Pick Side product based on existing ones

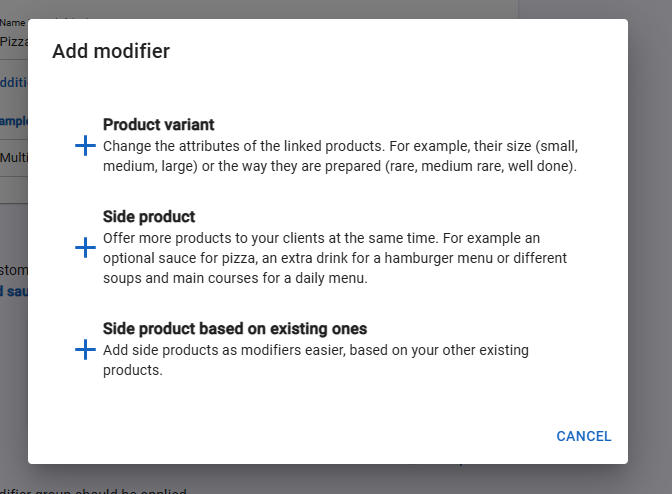point(235,329)
